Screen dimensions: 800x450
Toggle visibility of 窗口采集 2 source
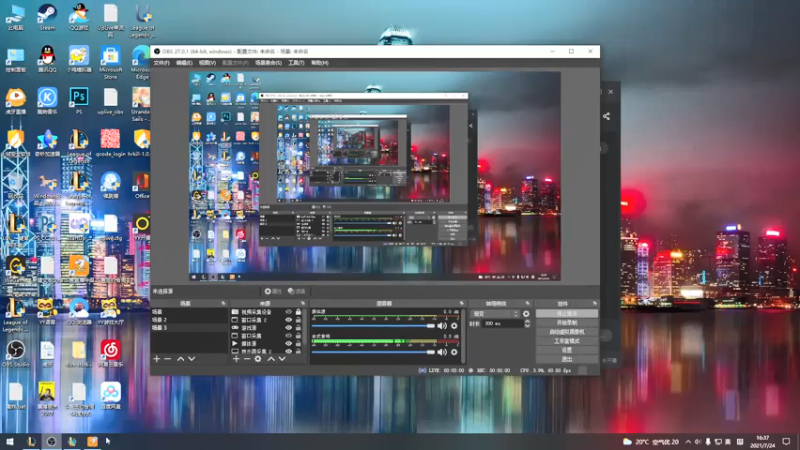[x=288, y=320]
